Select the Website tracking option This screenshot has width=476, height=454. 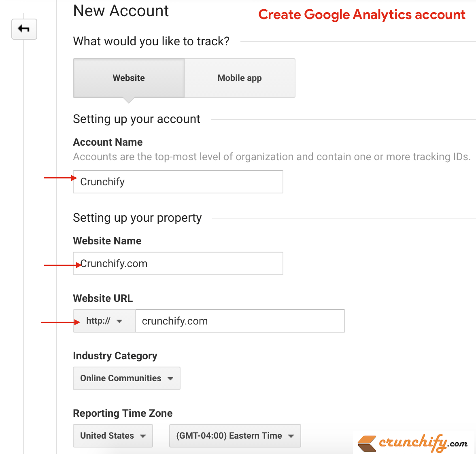[129, 78]
